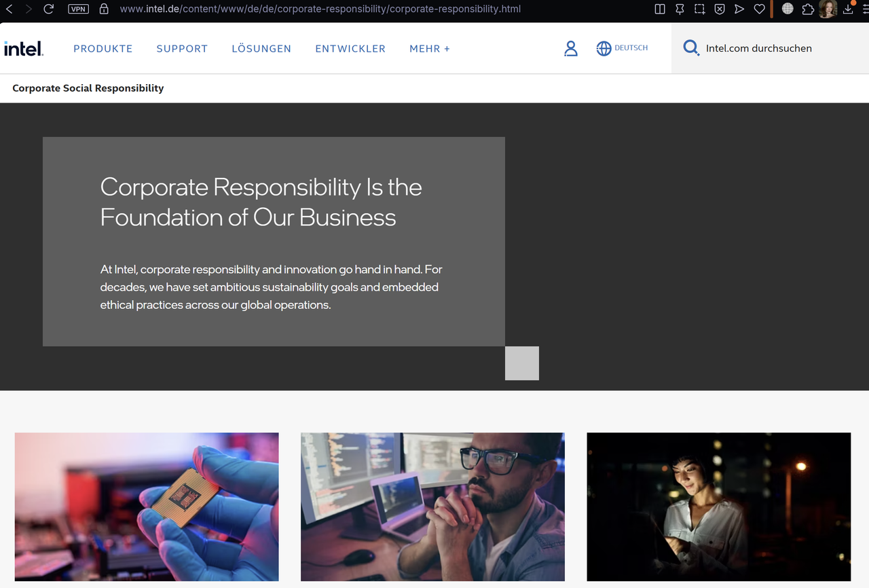Open site security padlock info
The height and width of the screenshot is (588, 869).
(x=104, y=9)
